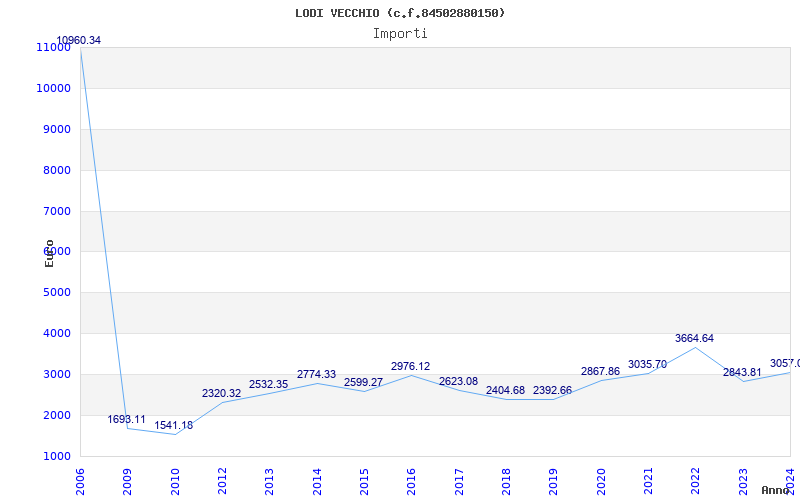
Task: Select the 2016 x-axis year
Action: [412, 482]
